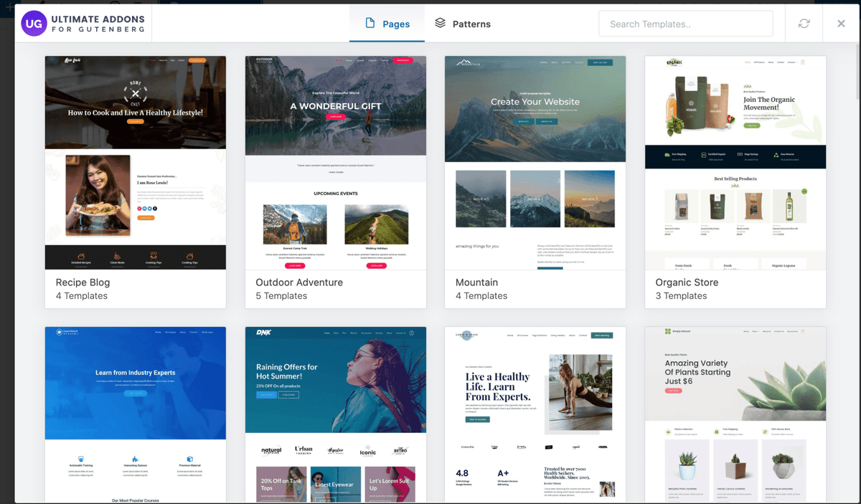The height and width of the screenshot is (504, 861).
Task: Select the Pages tab
Action: [387, 24]
